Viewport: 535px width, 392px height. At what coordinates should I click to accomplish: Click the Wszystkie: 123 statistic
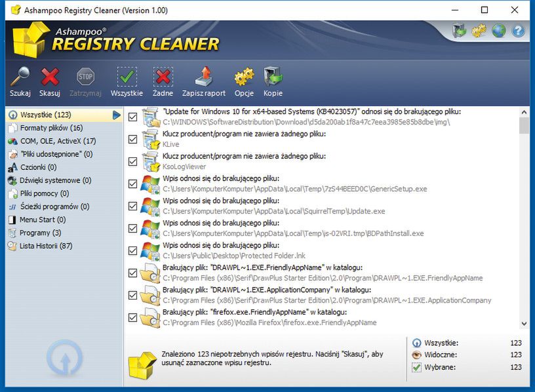pyautogui.click(x=467, y=343)
